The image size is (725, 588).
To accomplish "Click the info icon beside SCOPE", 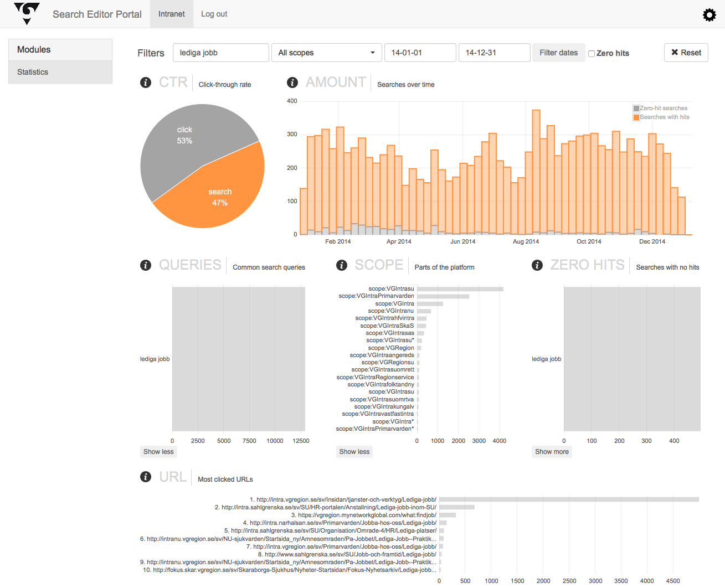I will pyautogui.click(x=342, y=265).
